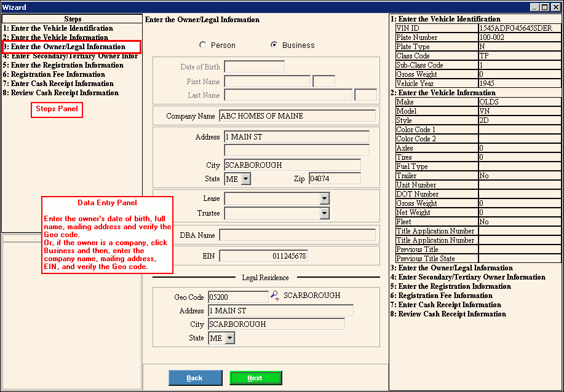This screenshot has width=564, height=392.
Task: Click the Zip code field
Action: pyautogui.click(x=335, y=179)
